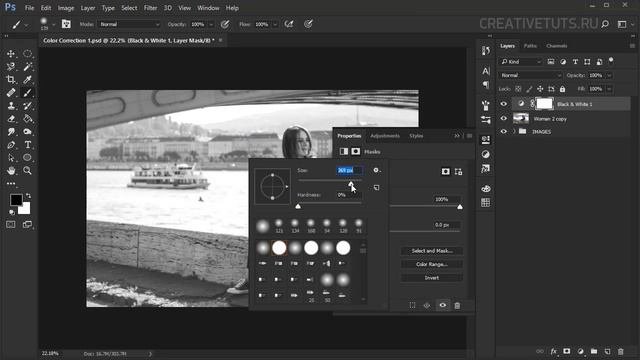Swap foreground and background colors

pyautogui.click(x=28, y=196)
